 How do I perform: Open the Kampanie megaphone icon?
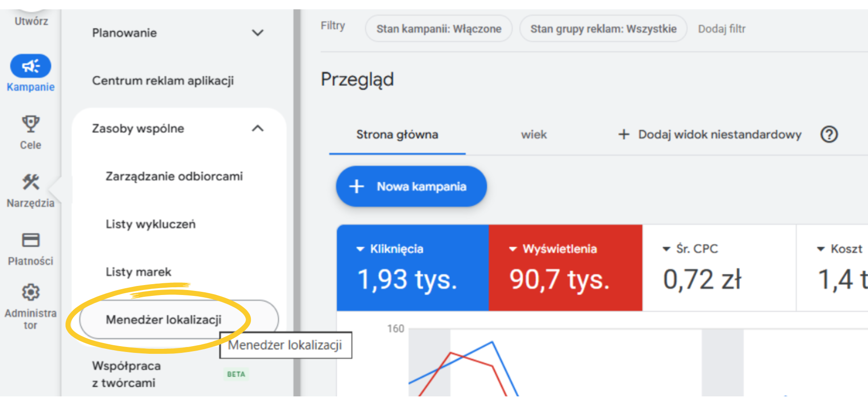[x=30, y=67]
